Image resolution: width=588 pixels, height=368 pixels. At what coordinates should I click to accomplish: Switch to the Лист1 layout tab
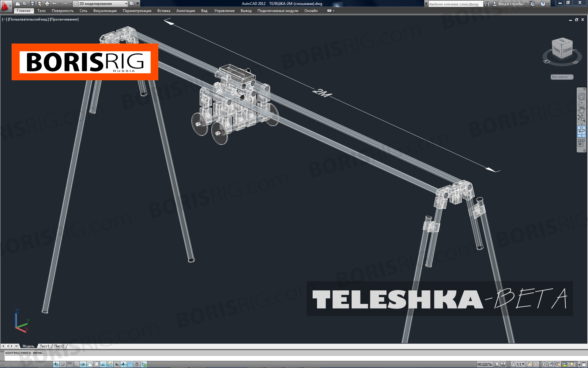click(44, 346)
